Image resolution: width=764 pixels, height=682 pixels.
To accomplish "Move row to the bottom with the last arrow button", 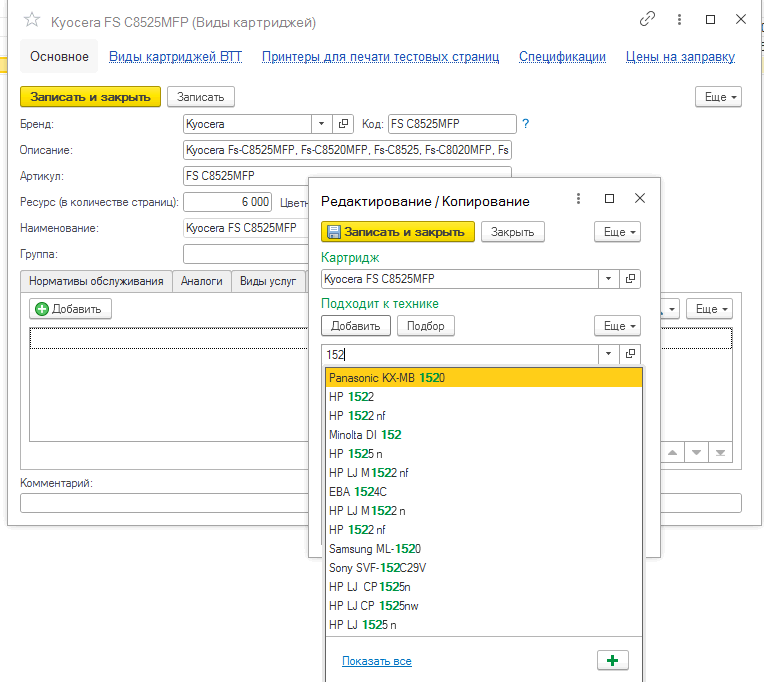I will click(720, 453).
